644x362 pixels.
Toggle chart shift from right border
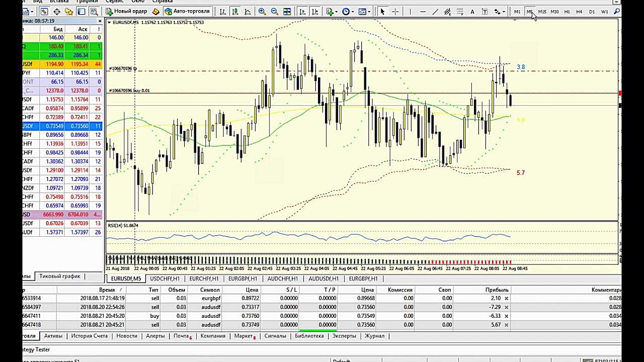(314, 12)
